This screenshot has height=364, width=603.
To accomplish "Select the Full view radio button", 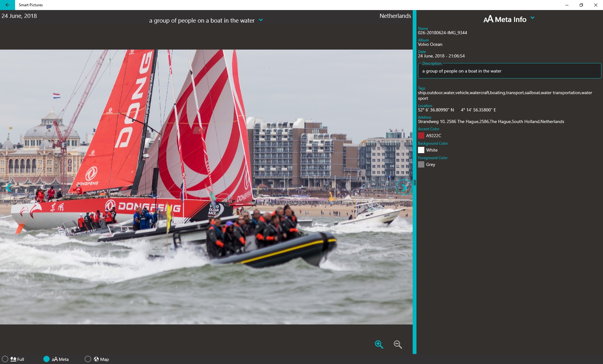I will 5,359.
